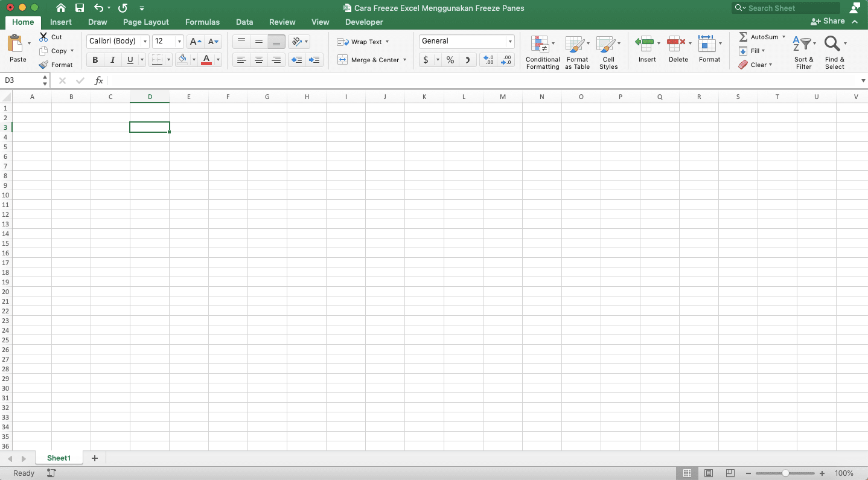Screen dimensions: 868x480
Task: Select column header D
Action: tap(150, 97)
